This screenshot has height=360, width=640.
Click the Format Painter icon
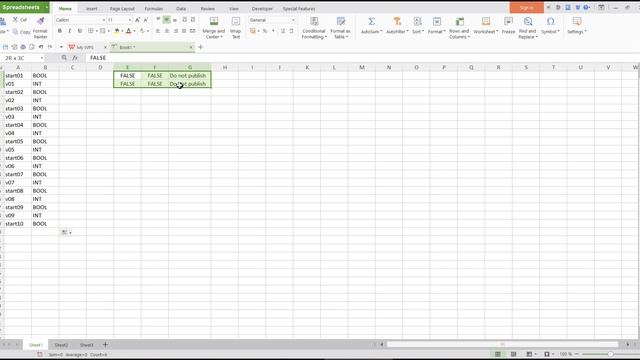40,21
